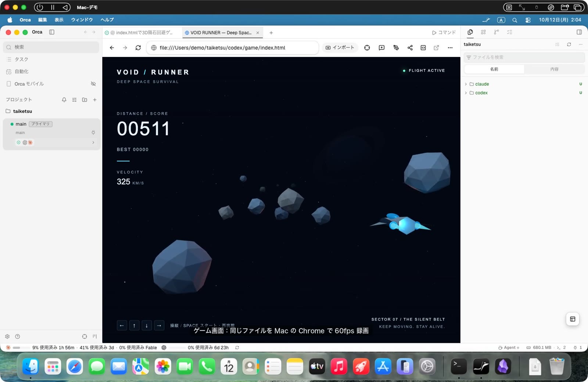Add new project with plus icon
The image size is (588, 382).
click(x=95, y=100)
